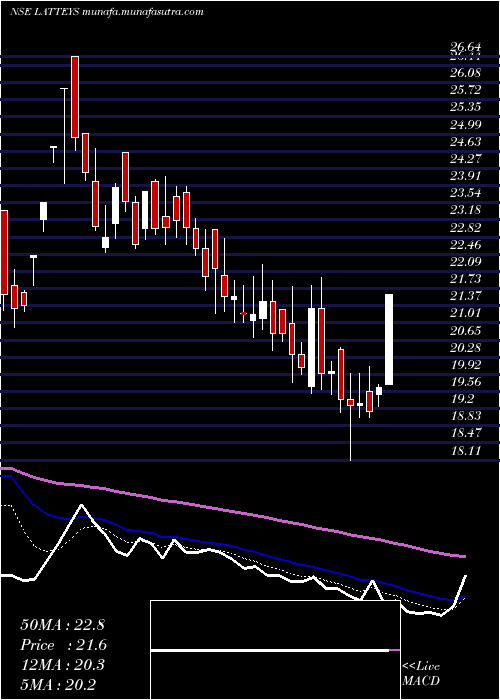Click the <<Live MACD label
500x700 pixels.
(x=421, y=674)
